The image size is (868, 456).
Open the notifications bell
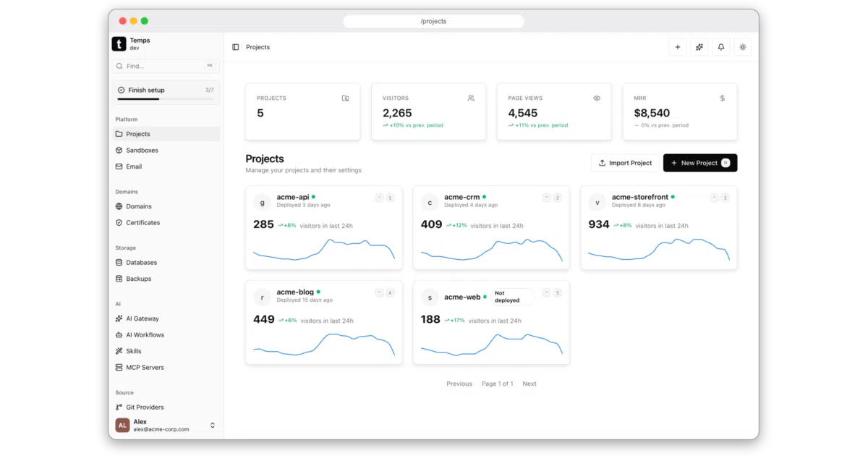721,47
